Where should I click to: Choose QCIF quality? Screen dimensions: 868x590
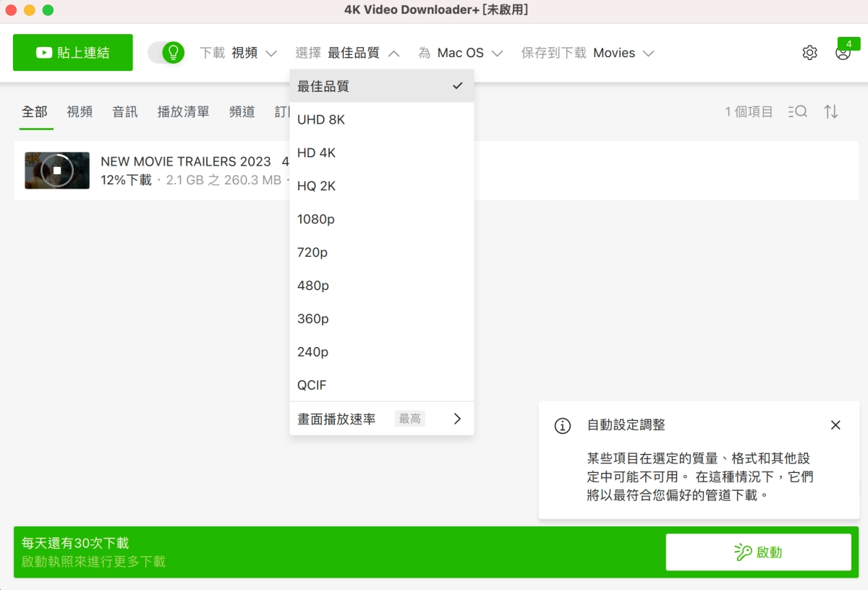pos(382,385)
